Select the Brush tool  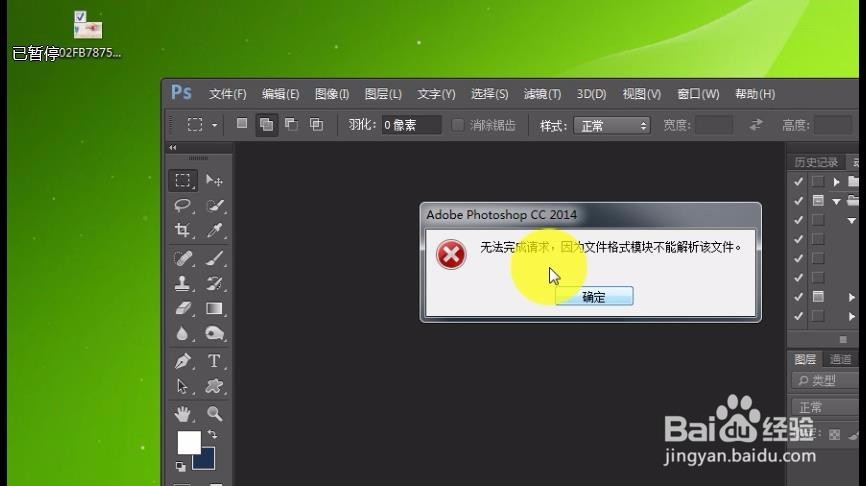[x=214, y=258]
